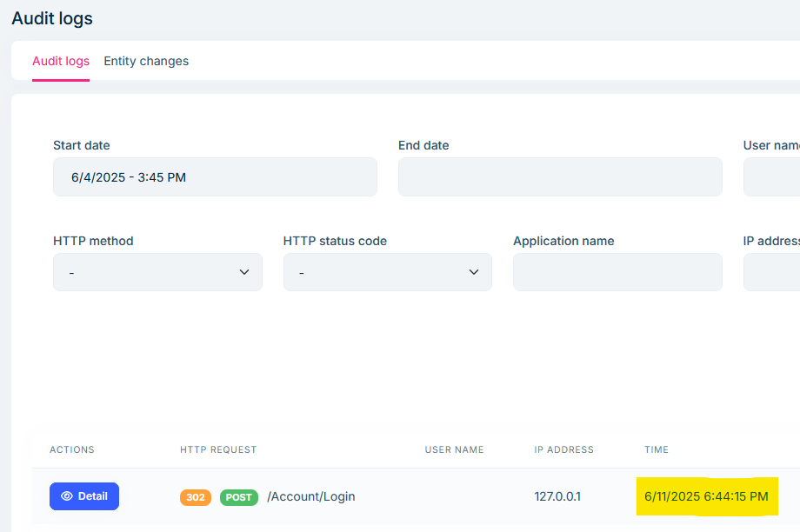Focus the End date input field
The height and width of the screenshot is (532, 800).
pos(560,177)
